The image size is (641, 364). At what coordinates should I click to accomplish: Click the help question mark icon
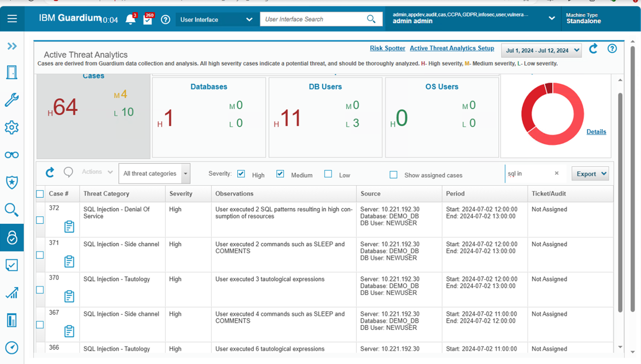(x=165, y=19)
